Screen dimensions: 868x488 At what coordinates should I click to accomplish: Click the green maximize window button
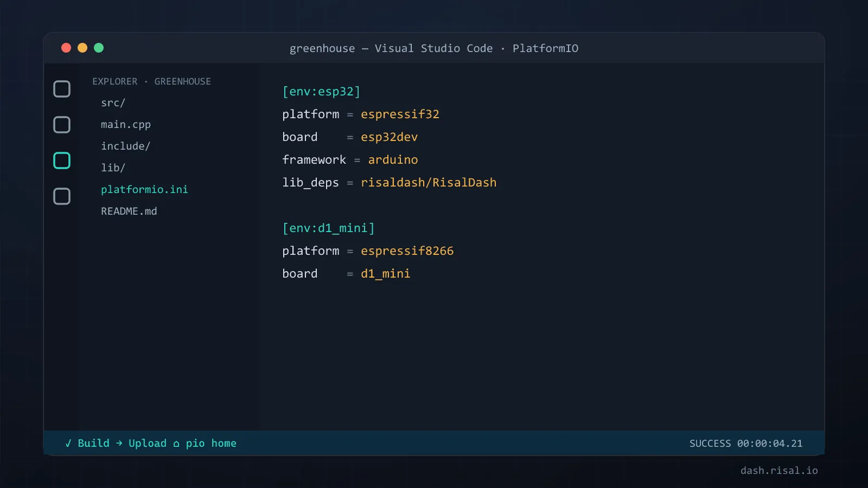click(x=99, y=48)
